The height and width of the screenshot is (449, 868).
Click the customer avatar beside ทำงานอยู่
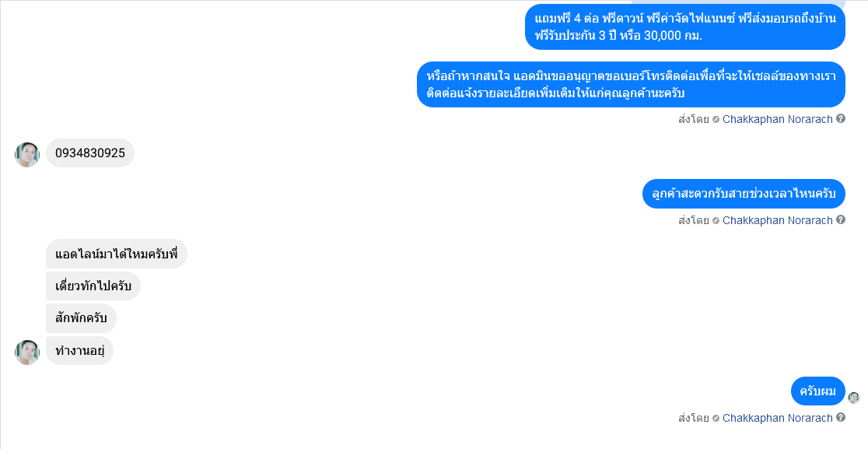click(27, 352)
